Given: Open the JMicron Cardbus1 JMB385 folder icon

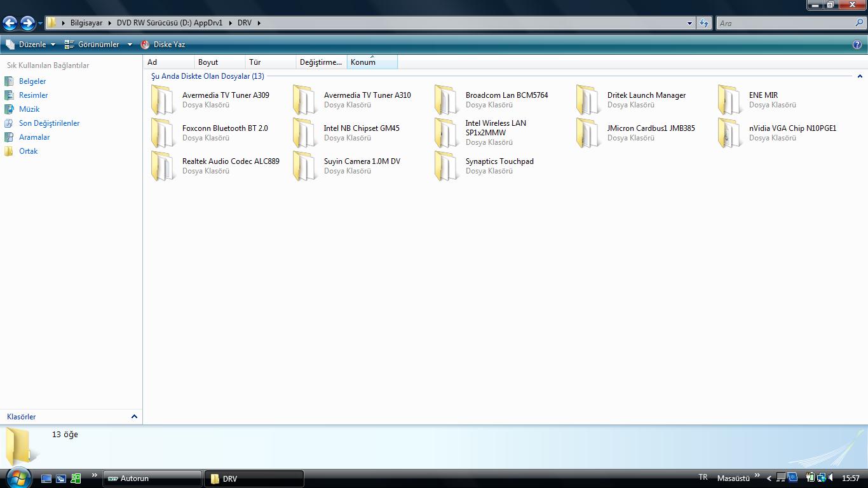Looking at the screenshot, I should point(588,133).
